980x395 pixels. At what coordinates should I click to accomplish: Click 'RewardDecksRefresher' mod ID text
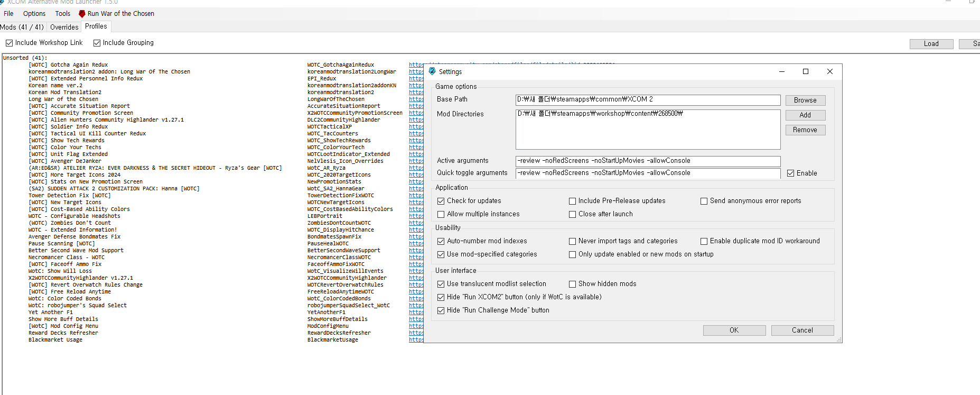(x=339, y=333)
